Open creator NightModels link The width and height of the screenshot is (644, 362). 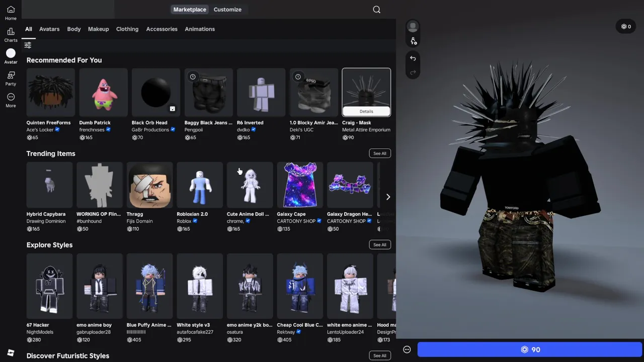pos(40,332)
